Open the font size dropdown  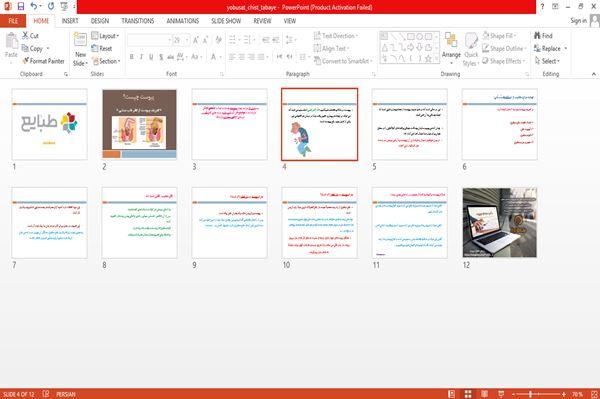pos(187,40)
